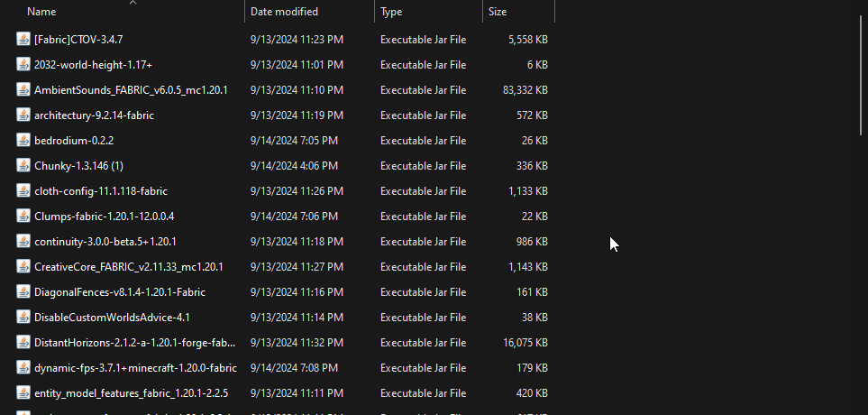Image resolution: width=868 pixels, height=415 pixels.
Task: Sort by Date modified column header
Action: pos(283,13)
